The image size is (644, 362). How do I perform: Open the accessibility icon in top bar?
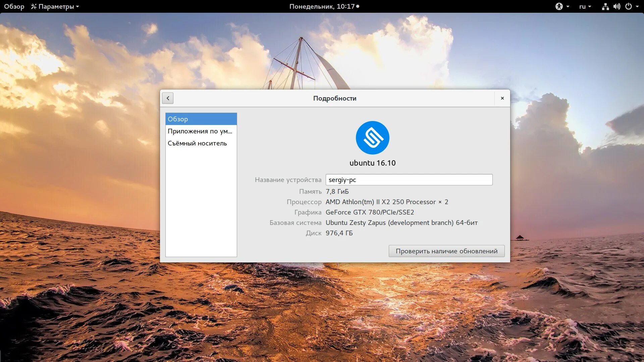click(x=559, y=6)
